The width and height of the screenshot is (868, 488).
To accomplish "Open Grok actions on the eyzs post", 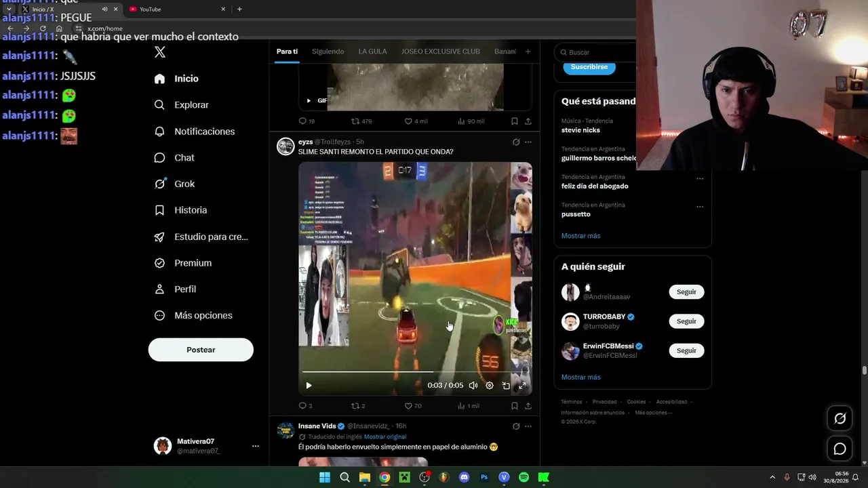I will [x=516, y=142].
